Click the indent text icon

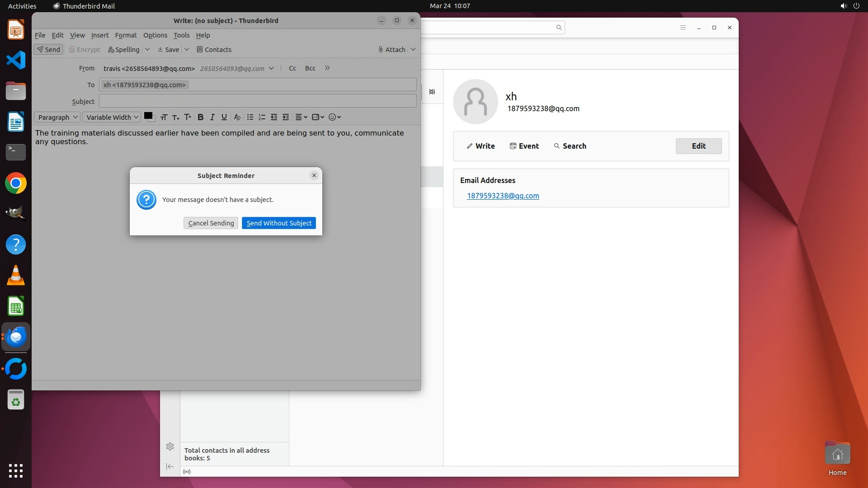click(286, 117)
